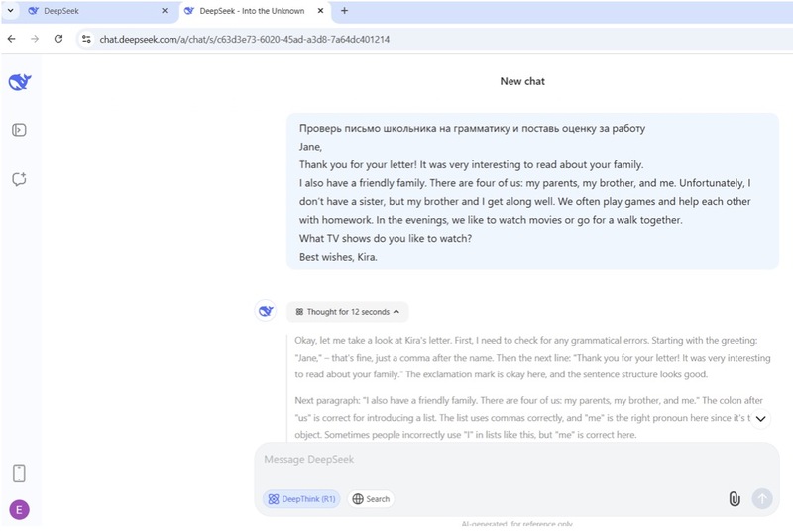The width and height of the screenshot is (793, 532).
Task: Collapse the Thought for 12 seconds section
Action: point(348,312)
